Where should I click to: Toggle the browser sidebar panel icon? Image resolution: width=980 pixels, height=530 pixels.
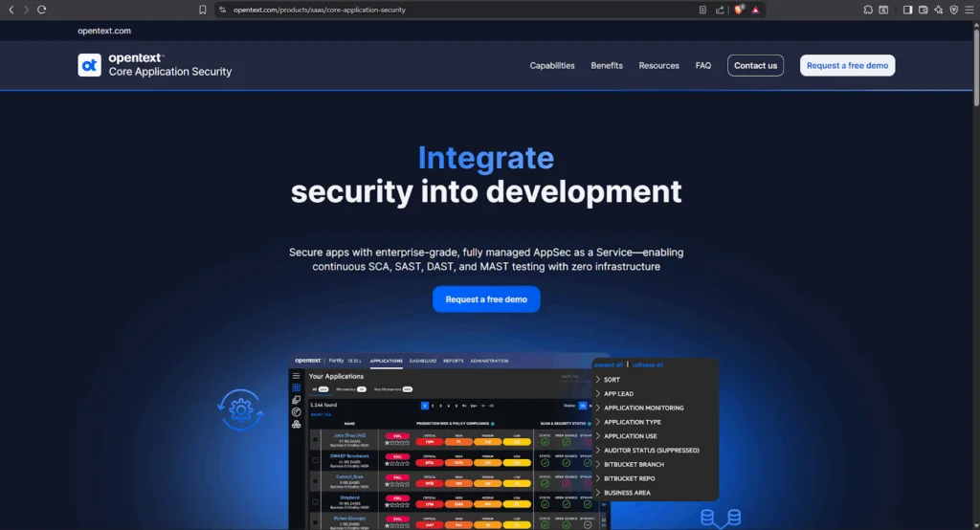coord(907,10)
